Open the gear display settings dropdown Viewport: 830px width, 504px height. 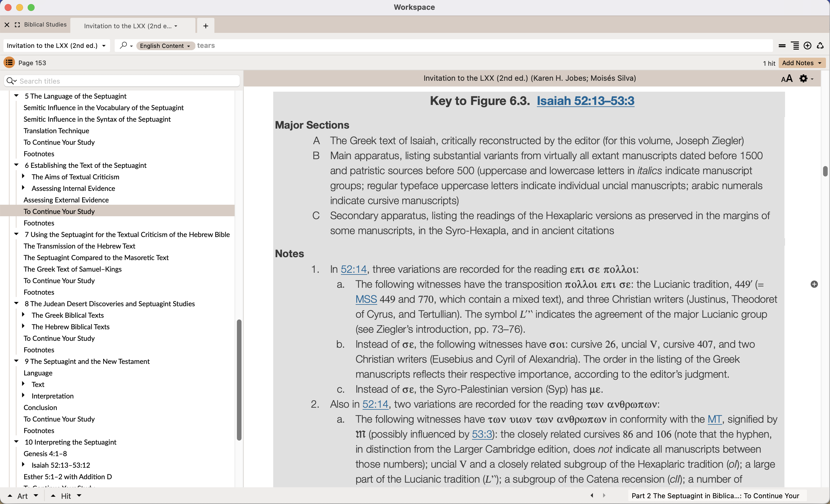pos(806,78)
